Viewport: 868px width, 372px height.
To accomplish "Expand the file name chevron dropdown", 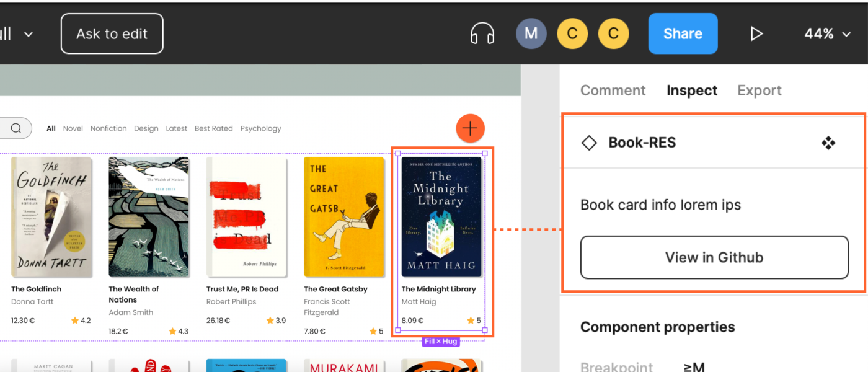I will [x=29, y=34].
